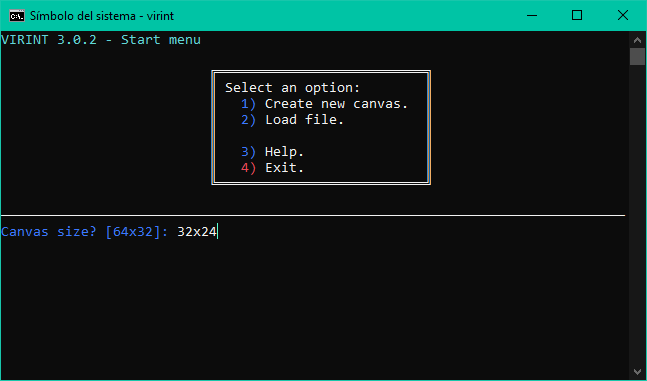Click the window title text 'Símbolo del sistema - virint'

coord(102,16)
